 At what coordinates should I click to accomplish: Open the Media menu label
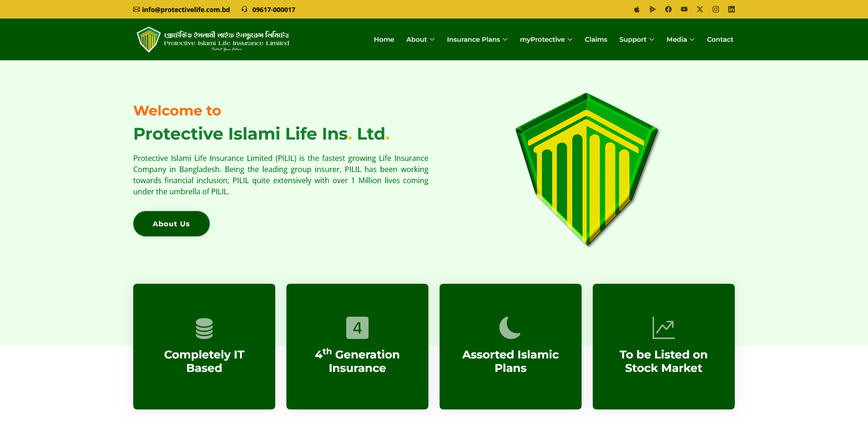pos(677,39)
